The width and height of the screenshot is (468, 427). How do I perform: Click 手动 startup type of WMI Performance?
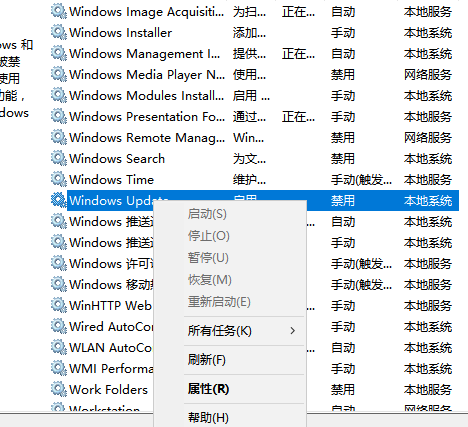(343, 369)
